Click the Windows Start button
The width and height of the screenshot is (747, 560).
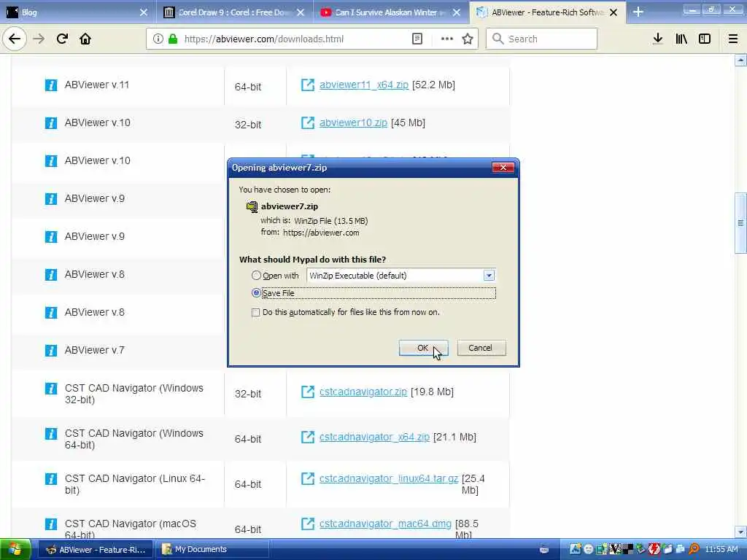click(x=15, y=550)
